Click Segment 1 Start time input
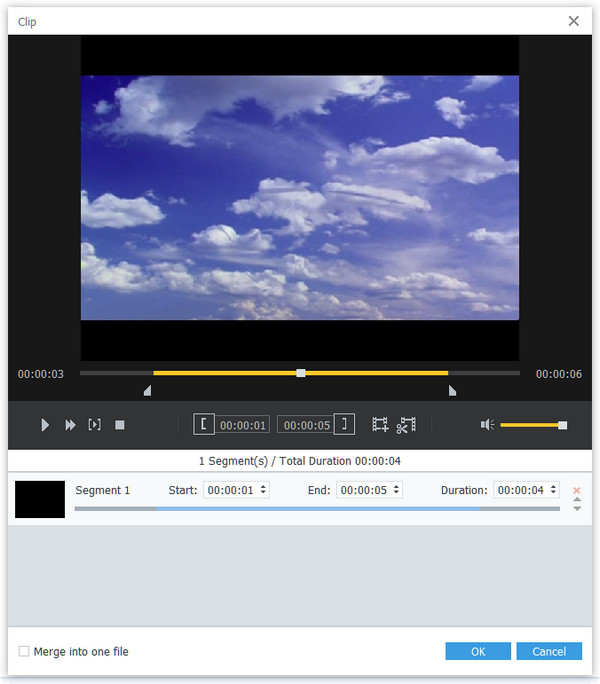This screenshot has height=684, width=600. [236, 490]
